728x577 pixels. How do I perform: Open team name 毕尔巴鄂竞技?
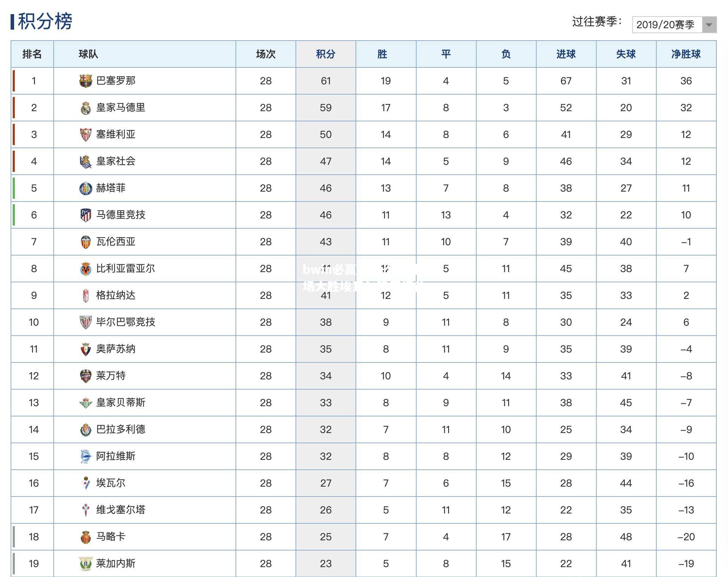point(126,322)
